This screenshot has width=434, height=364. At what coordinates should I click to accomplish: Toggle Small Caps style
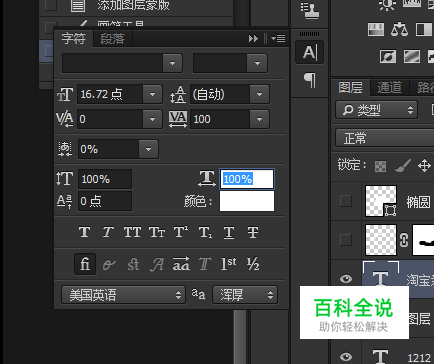[x=157, y=232]
